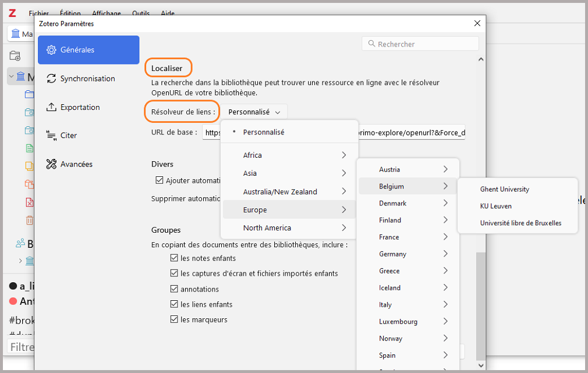
Task: Toggle the Ajouter automatiquement checkbox
Action: click(x=160, y=180)
